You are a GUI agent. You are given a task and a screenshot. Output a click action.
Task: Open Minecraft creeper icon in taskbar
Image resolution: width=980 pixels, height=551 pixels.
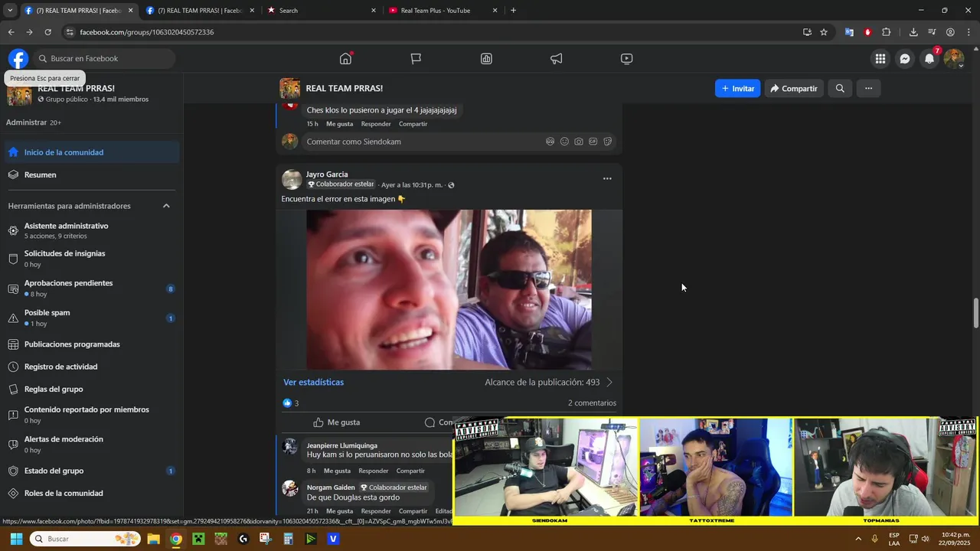click(x=198, y=539)
